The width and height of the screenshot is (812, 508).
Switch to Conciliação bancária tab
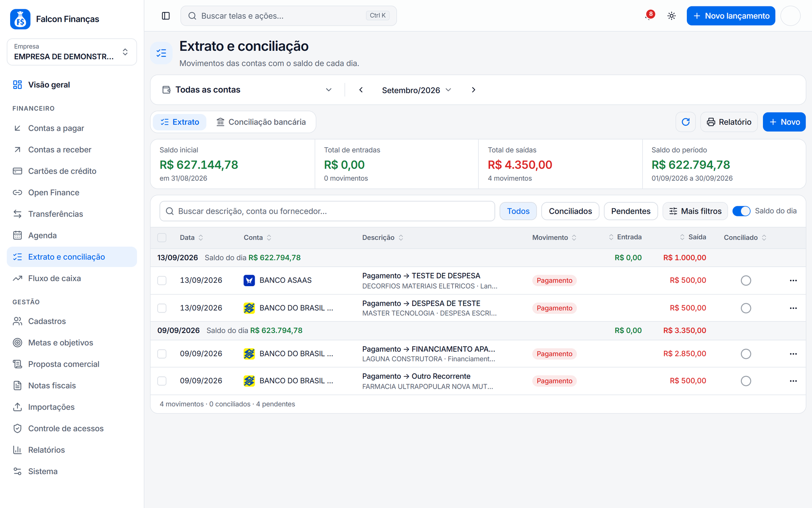[x=261, y=122]
